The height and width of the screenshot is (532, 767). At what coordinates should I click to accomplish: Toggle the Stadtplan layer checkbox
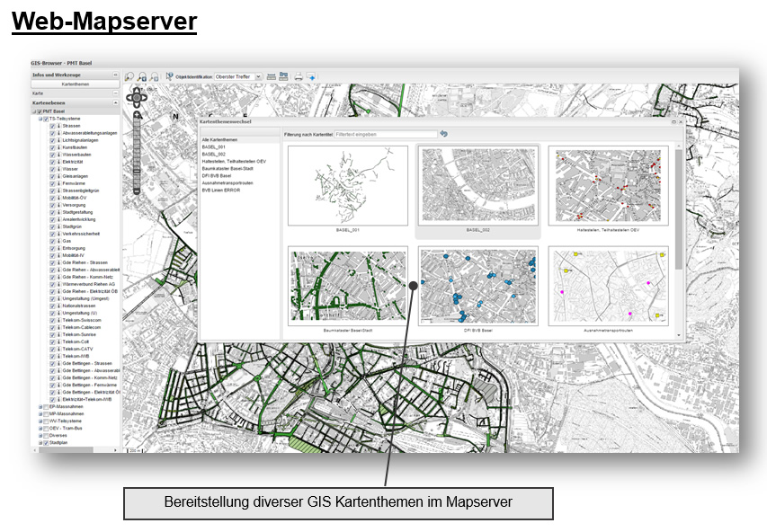click(x=45, y=443)
